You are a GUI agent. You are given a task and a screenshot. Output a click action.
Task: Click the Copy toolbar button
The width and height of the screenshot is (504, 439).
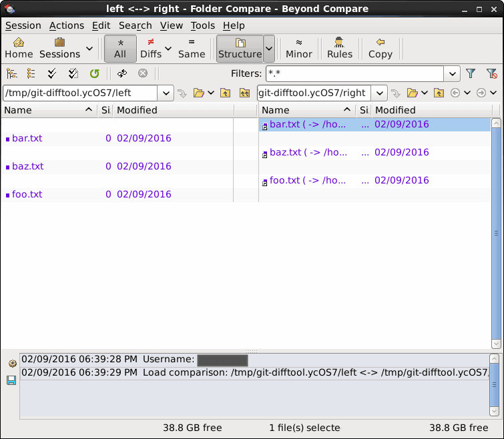click(381, 49)
